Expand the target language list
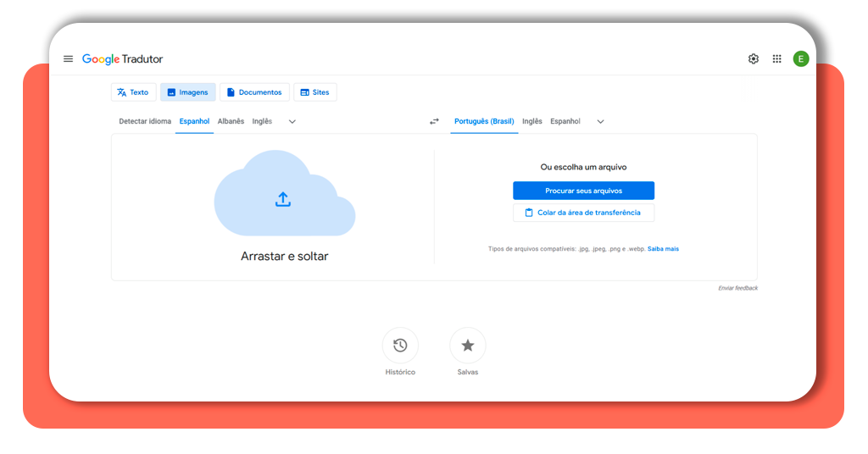 tap(601, 122)
